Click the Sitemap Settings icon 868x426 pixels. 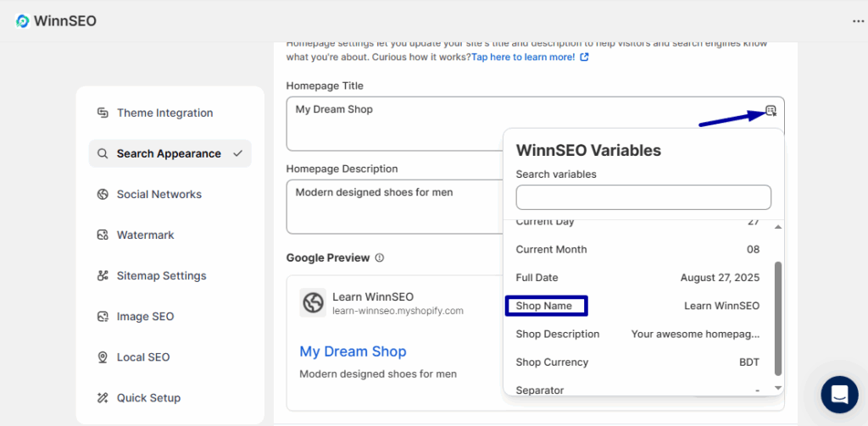(x=103, y=275)
